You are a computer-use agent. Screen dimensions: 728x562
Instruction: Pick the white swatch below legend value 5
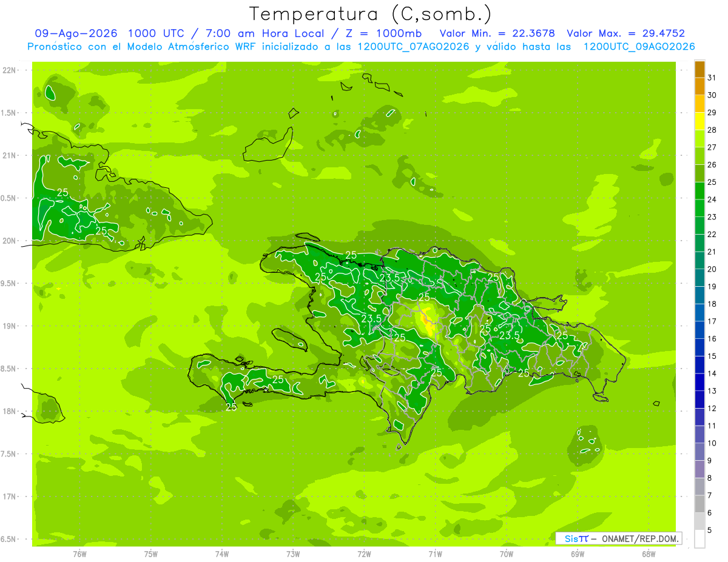pyautogui.click(x=699, y=539)
